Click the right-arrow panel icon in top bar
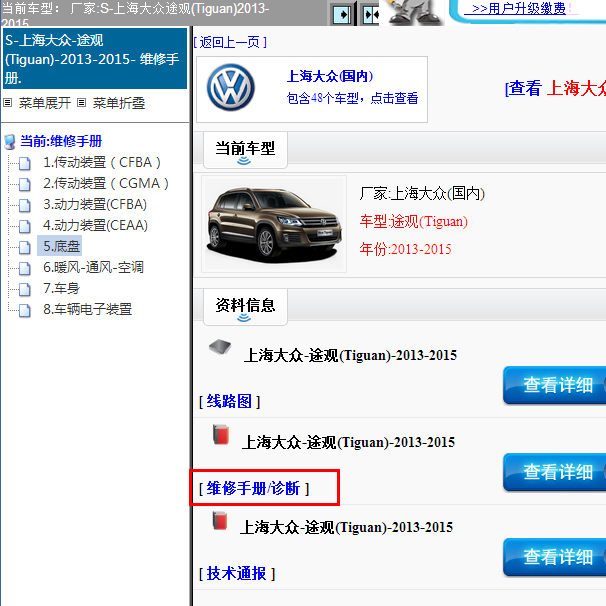The width and height of the screenshot is (606, 606). [x=342, y=15]
